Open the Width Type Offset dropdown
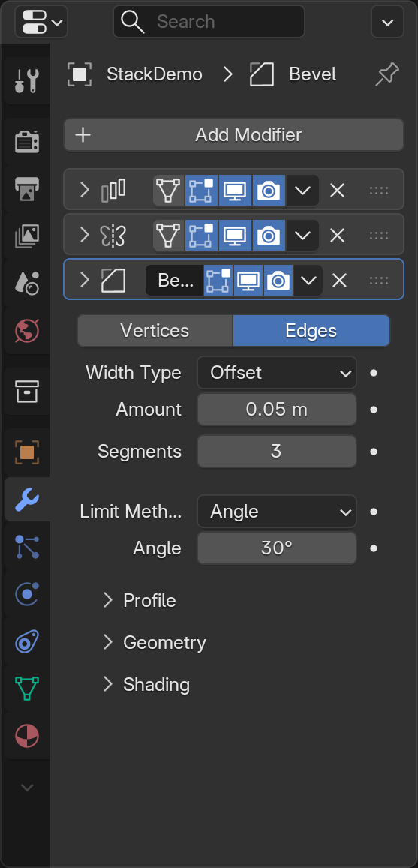The height and width of the screenshot is (868, 418). pyautogui.click(x=277, y=373)
